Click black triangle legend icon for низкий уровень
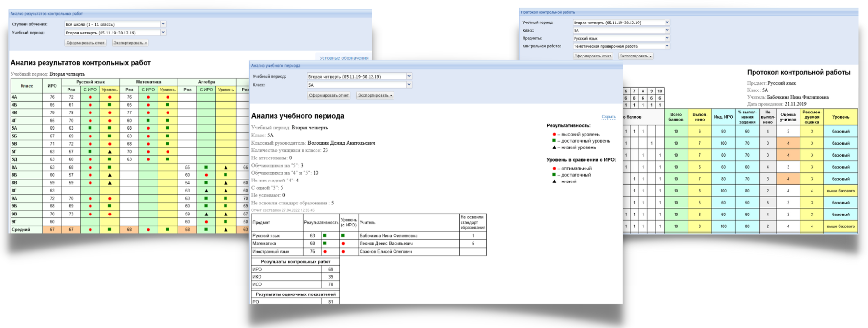 tap(554, 147)
